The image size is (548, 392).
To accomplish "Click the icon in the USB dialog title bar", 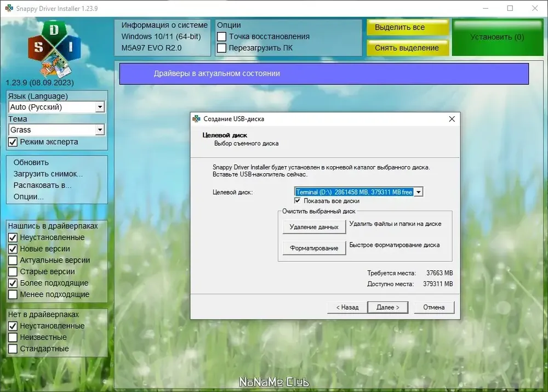I will tap(196, 119).
